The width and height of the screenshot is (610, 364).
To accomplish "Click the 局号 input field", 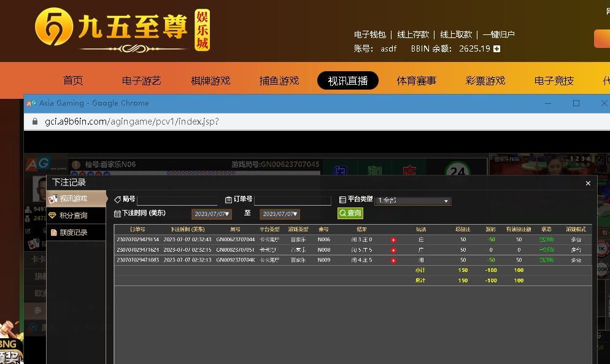I will pos(177,200).
